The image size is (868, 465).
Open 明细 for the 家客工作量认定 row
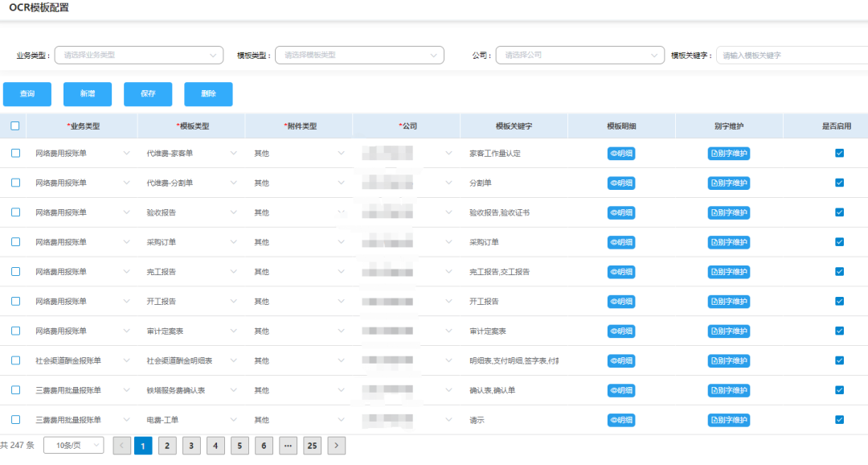pyautogui.click(x=621, y=154)
